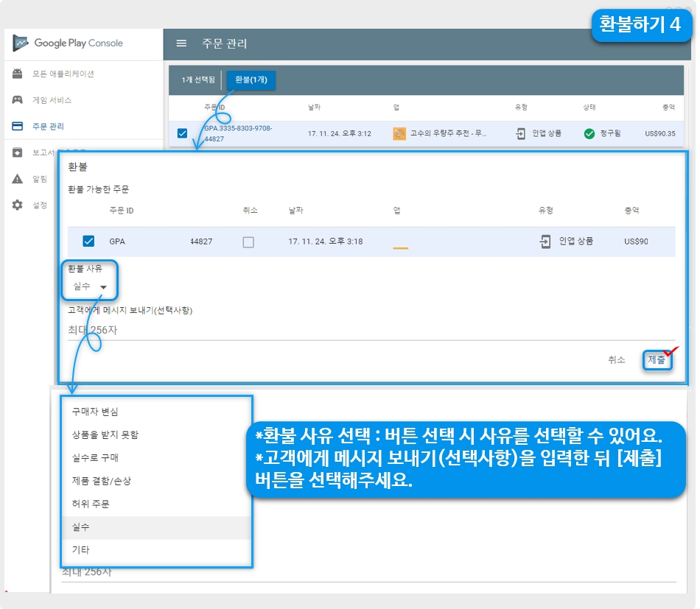
Task: Click the 모든 애플리케이션 Android icon
Action: [x=17, y=74]
